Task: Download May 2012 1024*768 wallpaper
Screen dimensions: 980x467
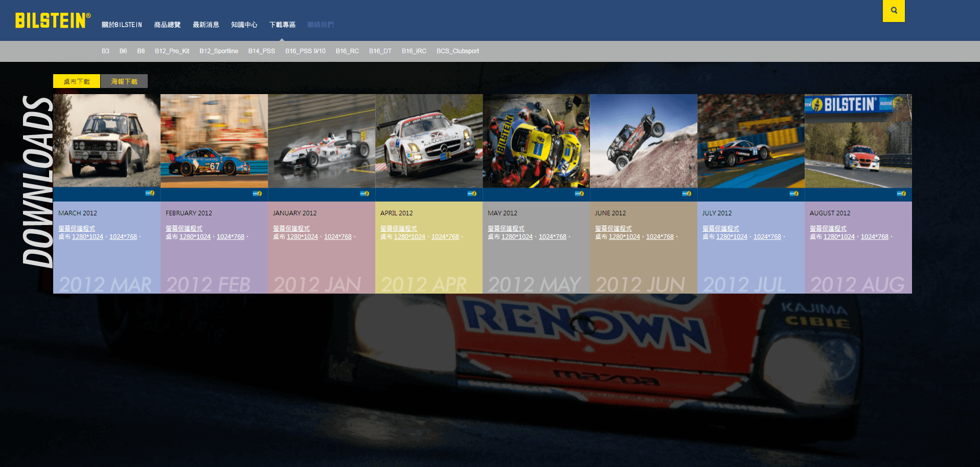Action: pyautogui.click(x=553, y=237)
